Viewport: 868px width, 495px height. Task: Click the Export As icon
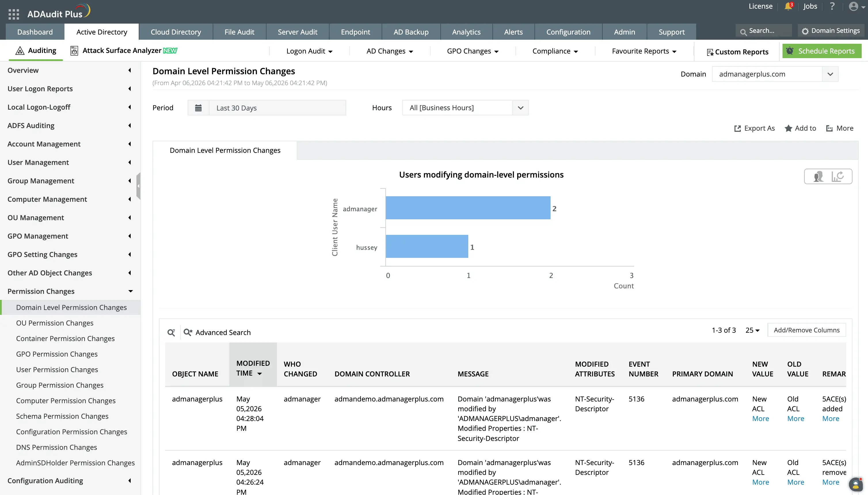pyautogui.click(x=737, y=129)
